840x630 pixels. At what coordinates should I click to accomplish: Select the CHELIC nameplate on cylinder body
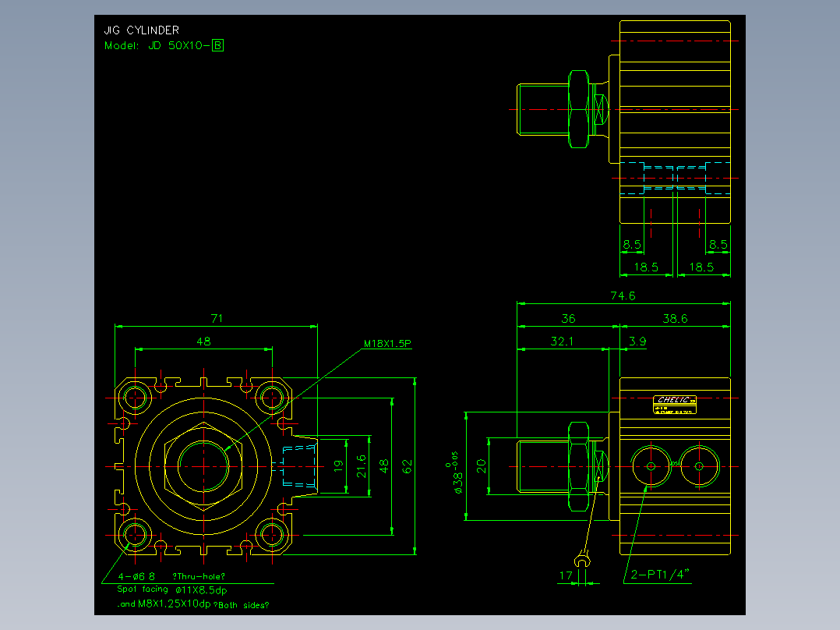(675, 405)
